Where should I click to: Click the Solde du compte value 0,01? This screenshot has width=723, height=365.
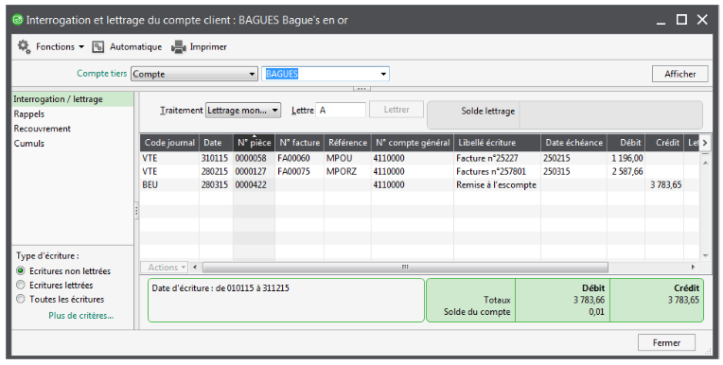tap(597, 312)
